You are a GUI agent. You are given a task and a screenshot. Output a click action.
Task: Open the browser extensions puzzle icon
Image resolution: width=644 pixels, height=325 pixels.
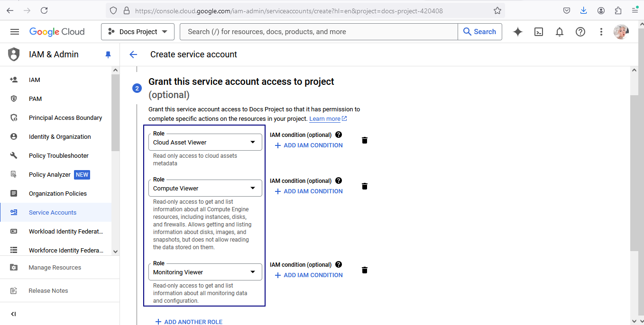(x=618, y=10)
